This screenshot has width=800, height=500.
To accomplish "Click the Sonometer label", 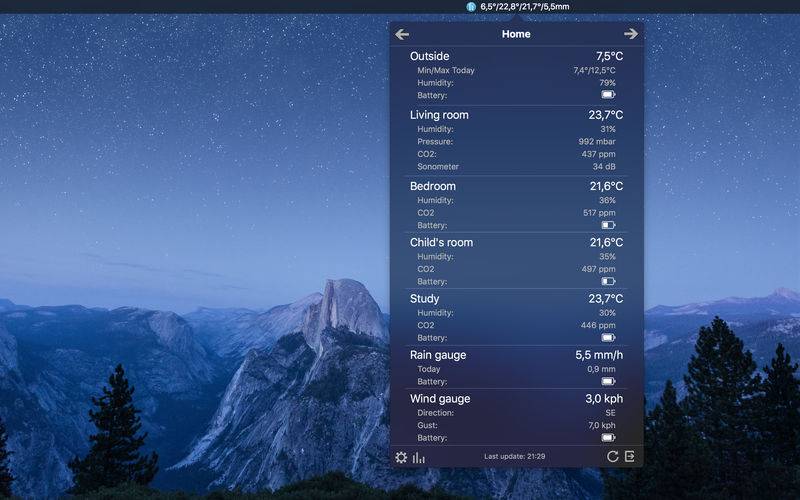I will coord(438,166).
